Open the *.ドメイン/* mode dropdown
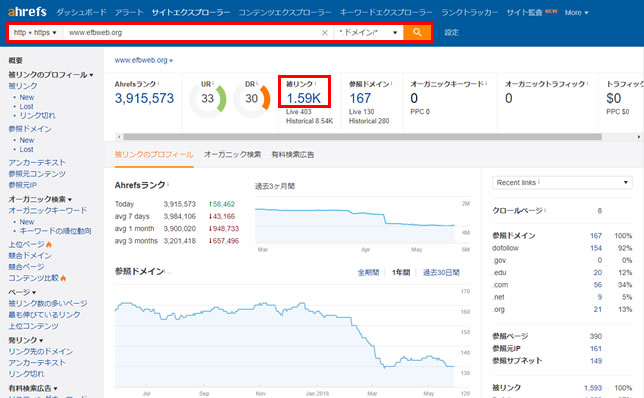644x398 pixels. click(368, 32)
